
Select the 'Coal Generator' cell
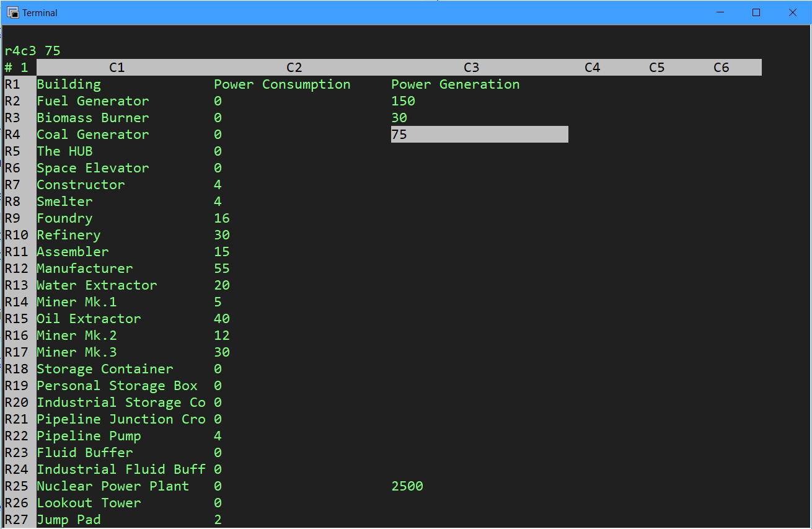pyautogui.click(x=93, y=135)
